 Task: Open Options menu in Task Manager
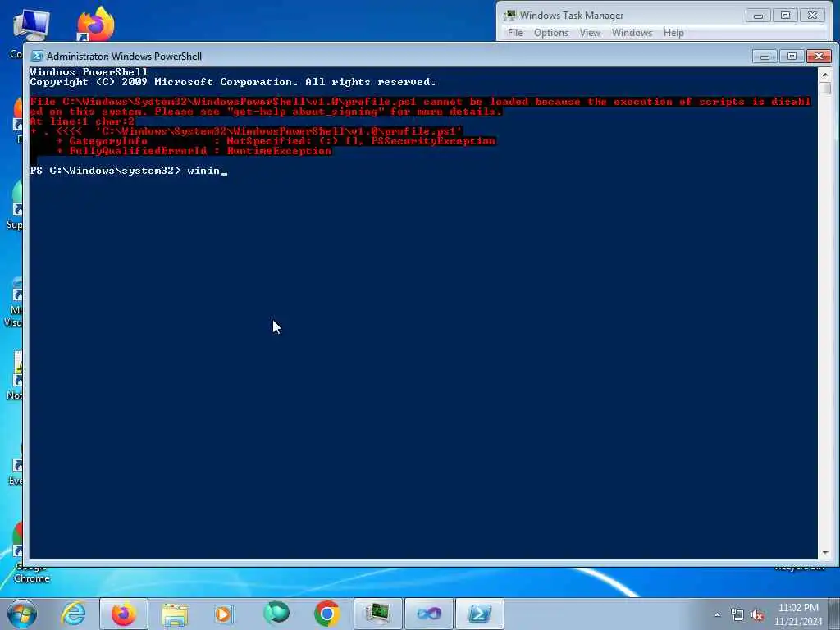click(550, 33)
